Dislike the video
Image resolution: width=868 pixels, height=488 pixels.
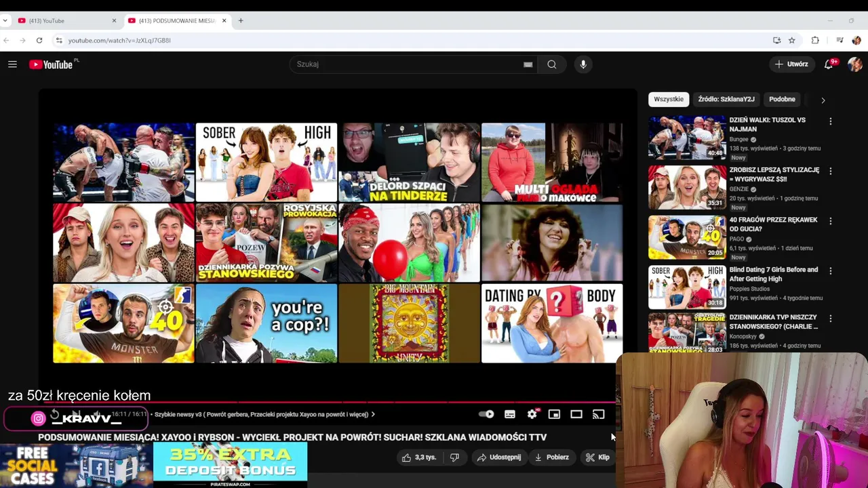[x=454, y=457]
